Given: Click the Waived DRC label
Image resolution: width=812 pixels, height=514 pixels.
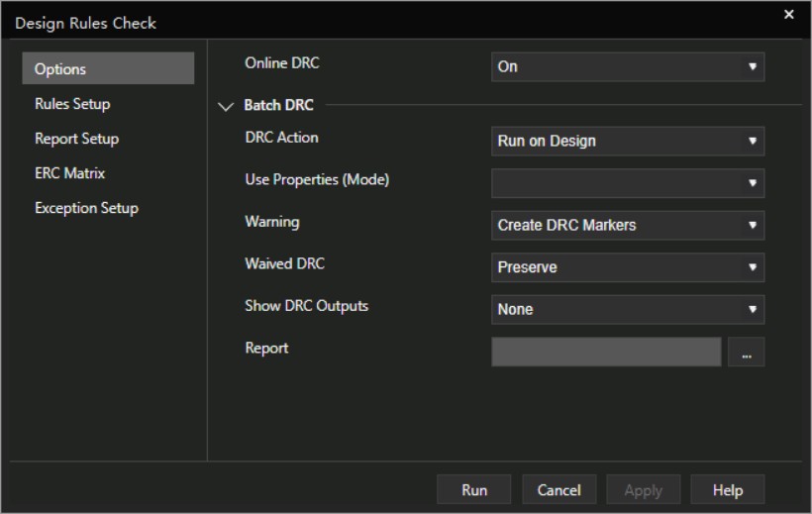Looking at the screenshot, I should click(x=284, y=263).
